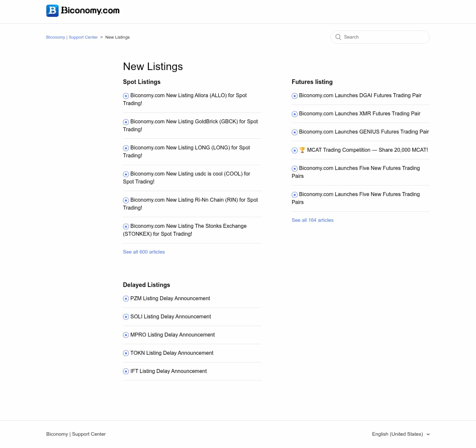This screenshot has height=448, width=476.
Task: Open the Delayed Listings section heading
Action: [146, 285]
